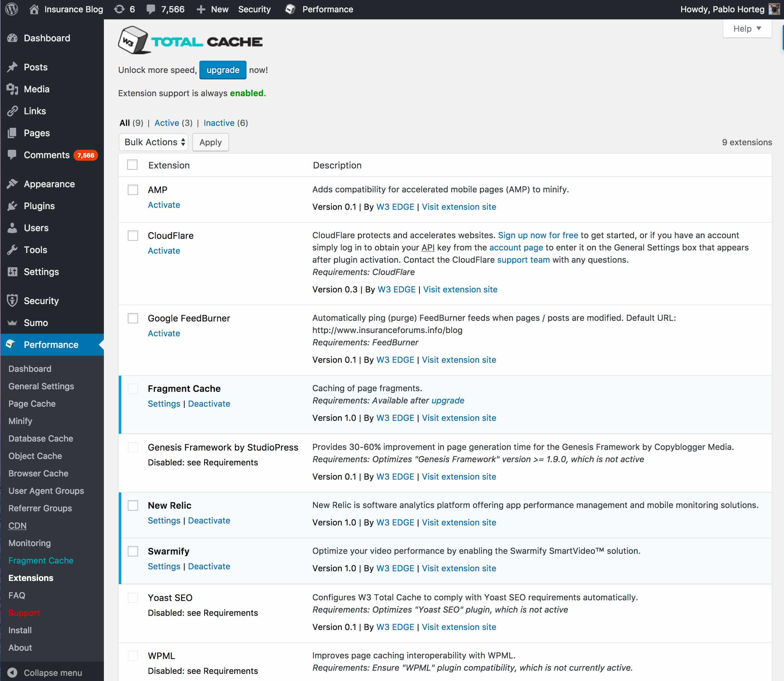
Task: Deactivate the Swarmify extension
Action: (x=209, y=566)
